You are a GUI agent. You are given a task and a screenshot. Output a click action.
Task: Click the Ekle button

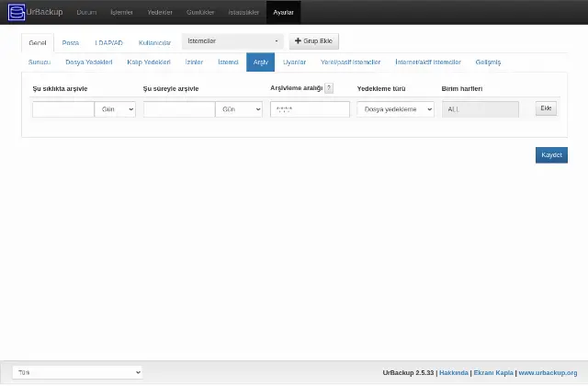click(546, 108)
